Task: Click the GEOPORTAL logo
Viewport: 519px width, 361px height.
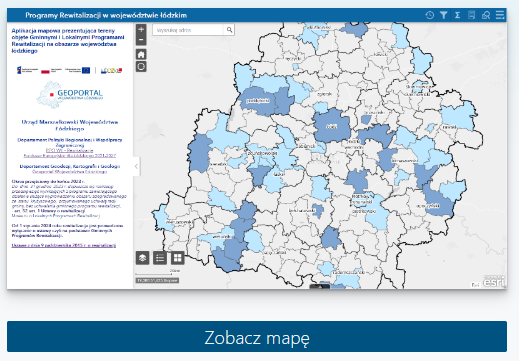Action: [70, 94]
